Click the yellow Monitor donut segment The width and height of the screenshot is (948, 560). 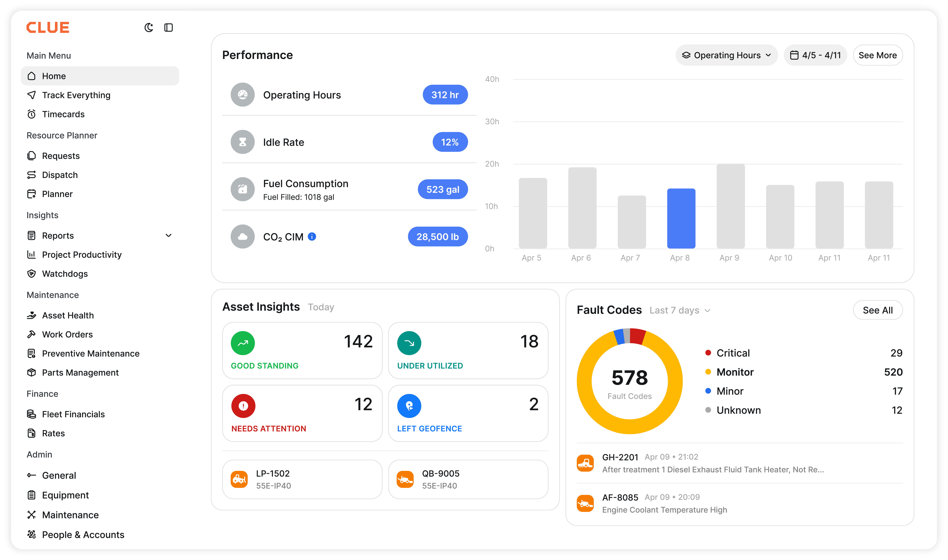click(x=630, y=426)
